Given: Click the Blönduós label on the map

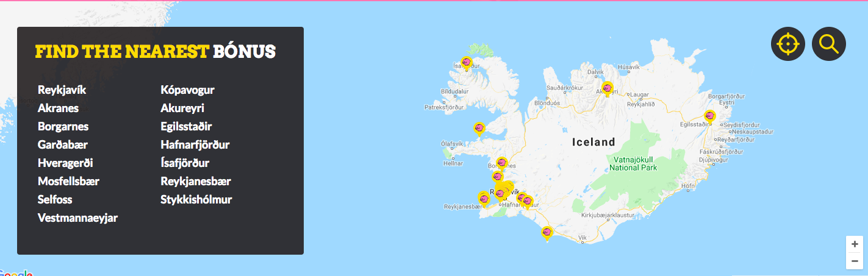Looking at the screenshot, I should (x=547, y=103).
